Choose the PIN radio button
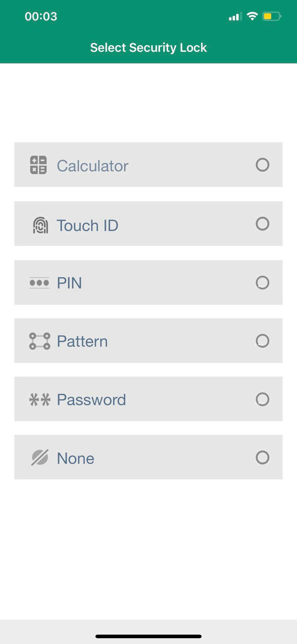 coord(262,283)
